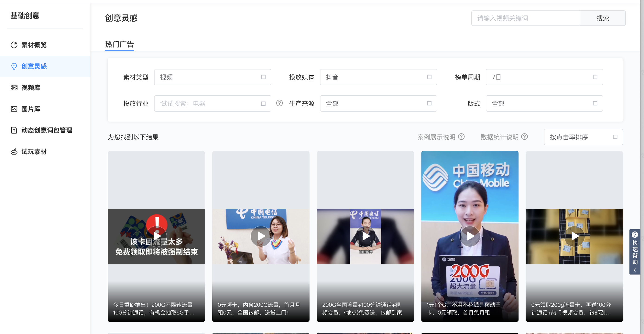Open the 生产来源 dropdown showing 全部
644x334 pixels.
click(x=379, y=103)
